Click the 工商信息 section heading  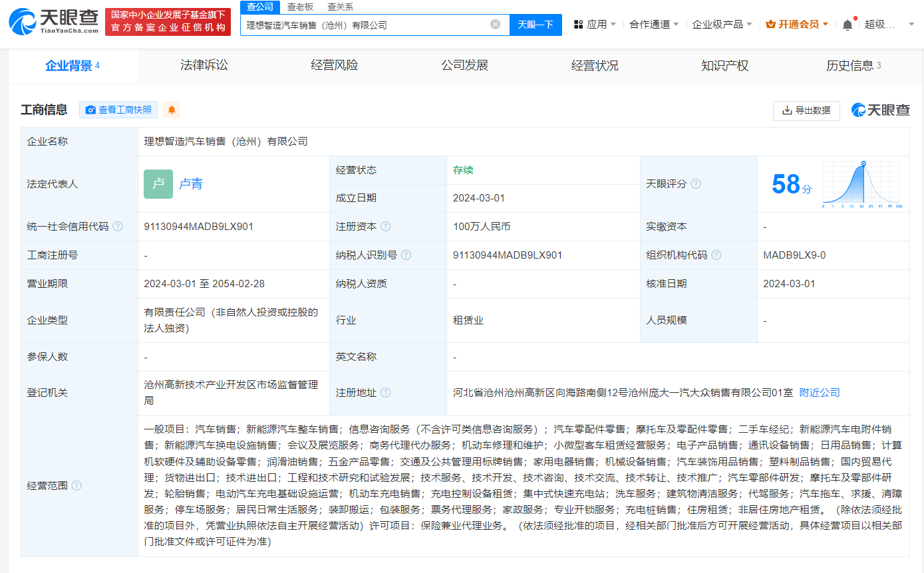click(44, 110)
